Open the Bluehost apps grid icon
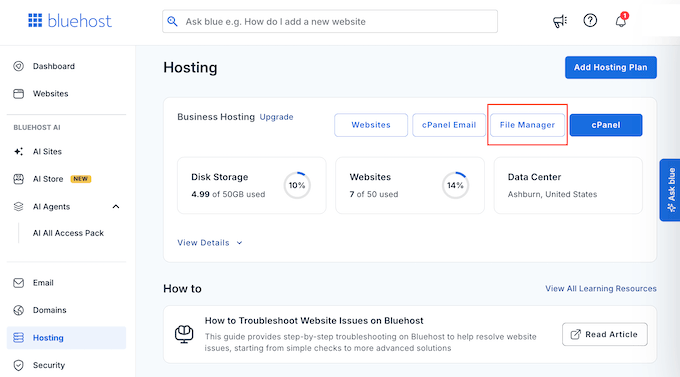This screenshot has height=377, width=680. (35, 20)
